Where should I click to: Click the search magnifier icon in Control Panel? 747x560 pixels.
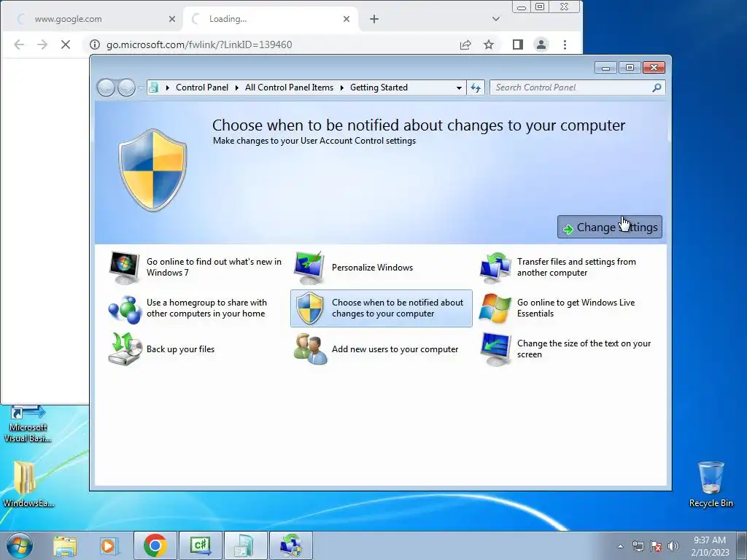(657, 87)
